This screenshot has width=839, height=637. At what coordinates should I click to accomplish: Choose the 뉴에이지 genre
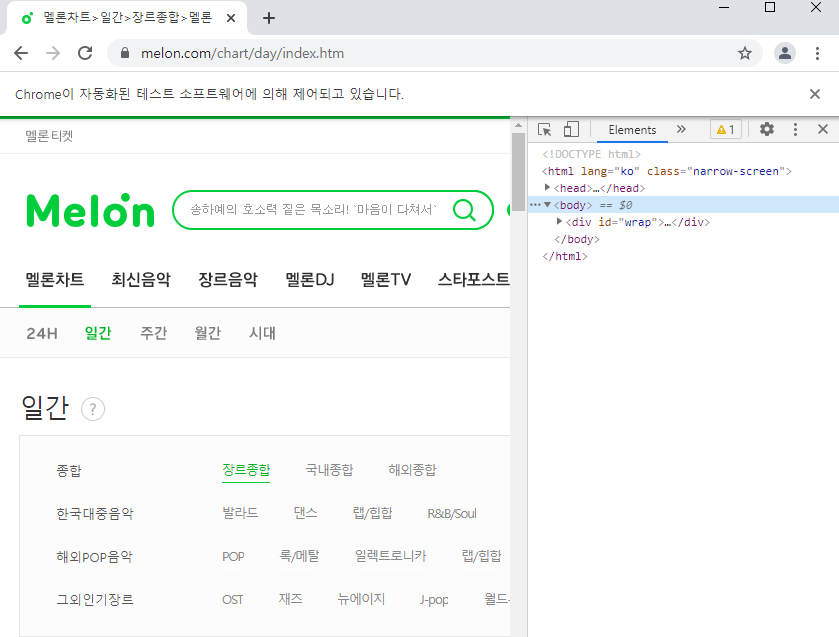tap(361, 598)
